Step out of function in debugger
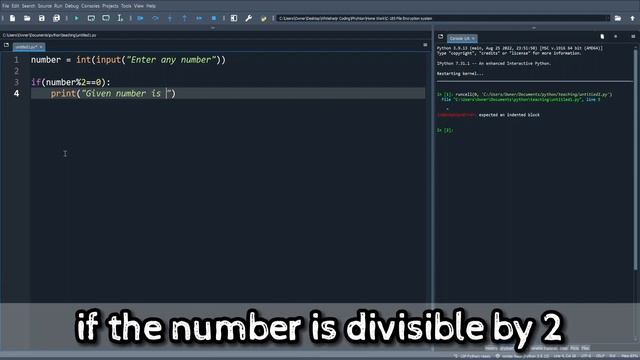The height and width of the screenshot is (360, 640). click(x=184, y=18)
